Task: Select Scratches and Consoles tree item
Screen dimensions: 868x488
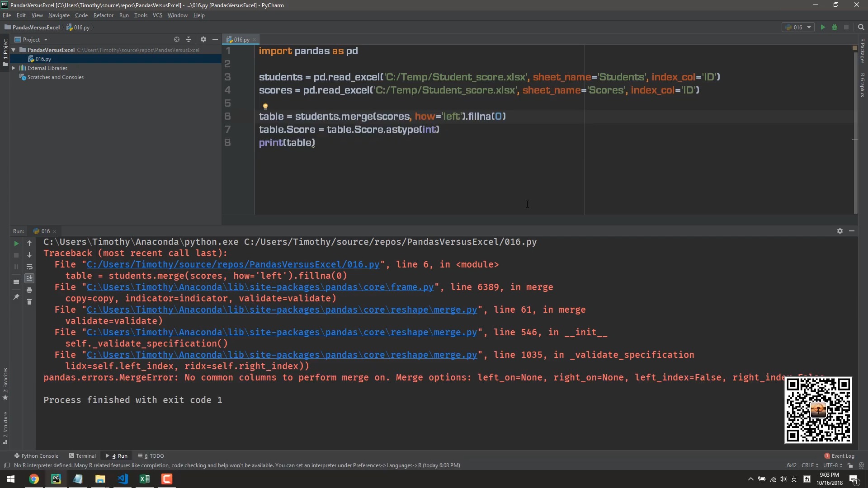Action: point(55,77)
